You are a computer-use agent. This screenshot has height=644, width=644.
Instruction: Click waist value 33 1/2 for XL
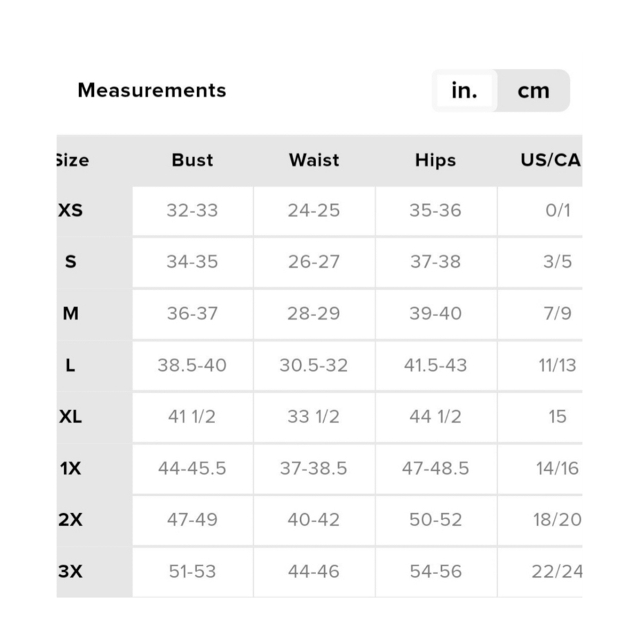coord(314,417)
